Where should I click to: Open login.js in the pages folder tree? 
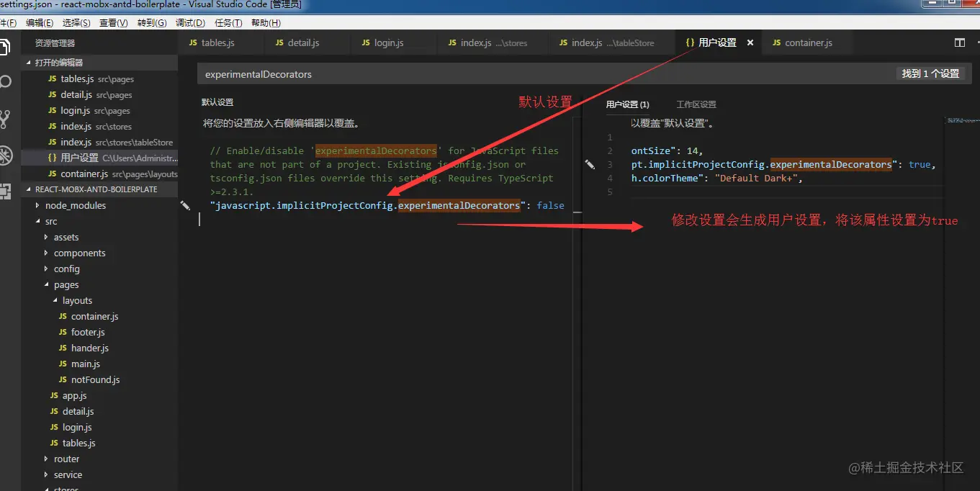coord(99,428)
